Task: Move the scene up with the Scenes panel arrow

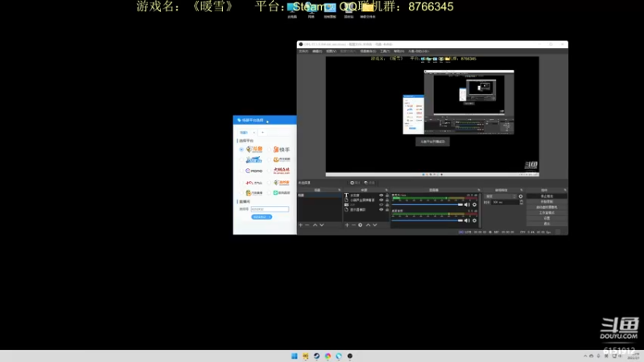Action: (315, 225)
